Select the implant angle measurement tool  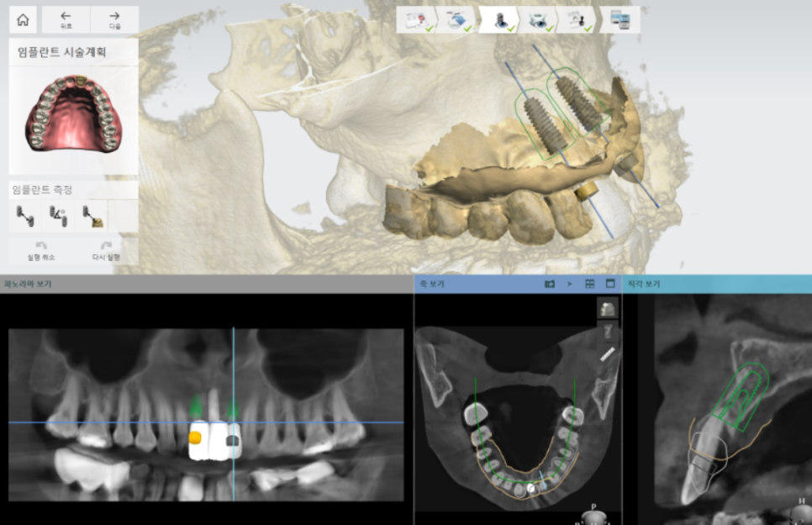coord(57,215)
